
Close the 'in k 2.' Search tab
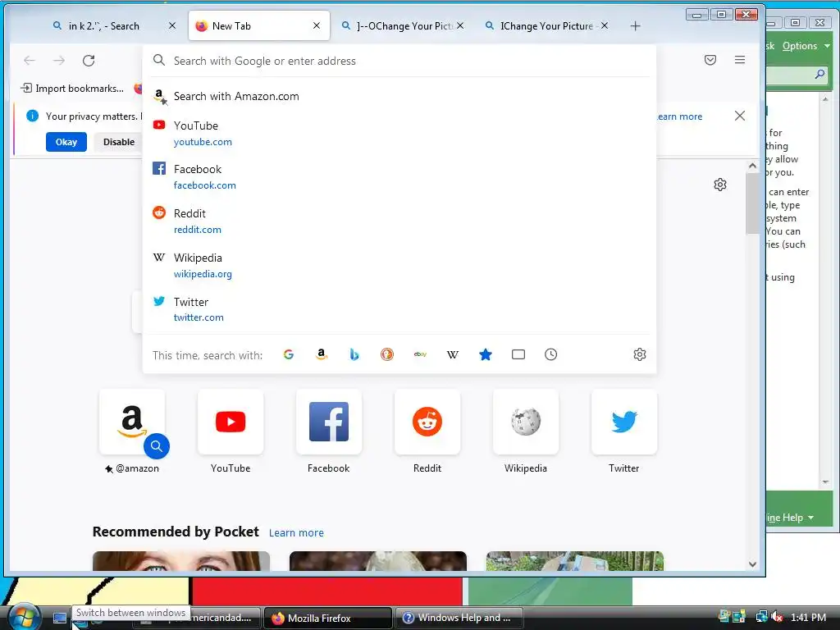(172, 25)
